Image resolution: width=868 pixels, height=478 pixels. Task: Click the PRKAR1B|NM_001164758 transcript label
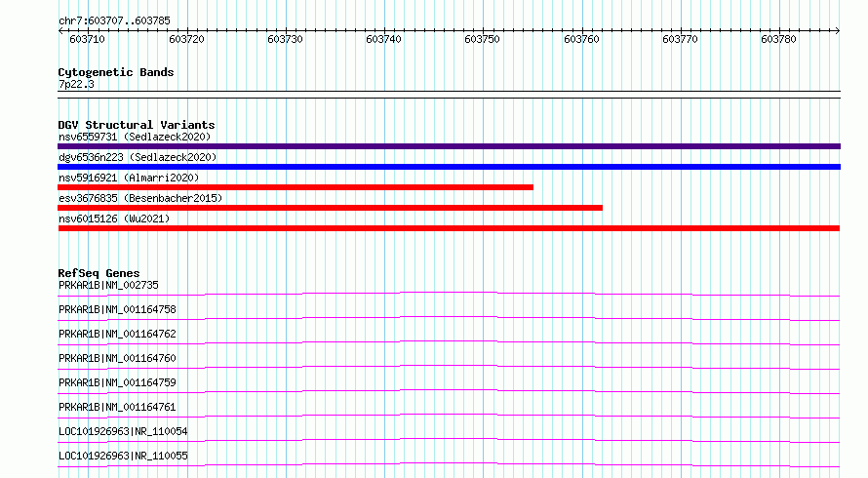click(117, 309)
